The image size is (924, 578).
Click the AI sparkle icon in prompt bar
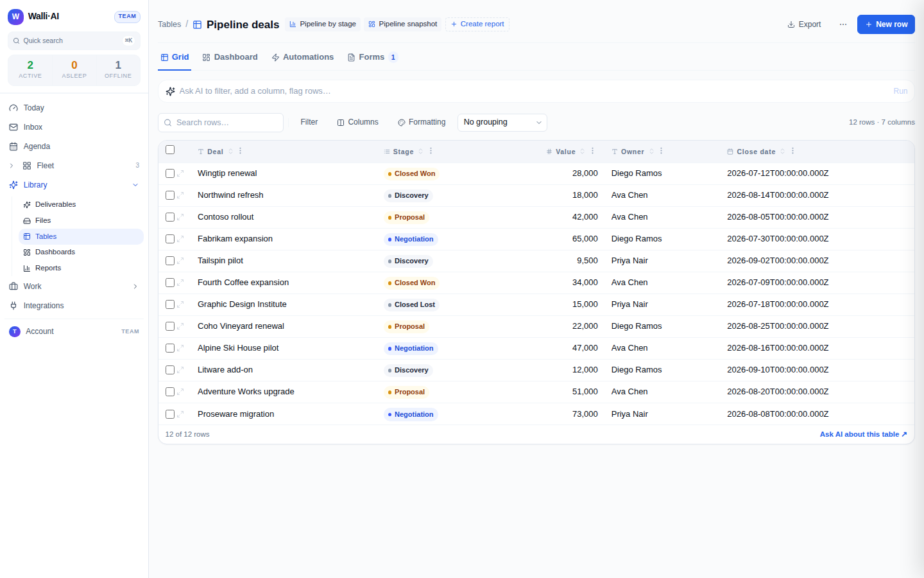click(x=170, y=91)
